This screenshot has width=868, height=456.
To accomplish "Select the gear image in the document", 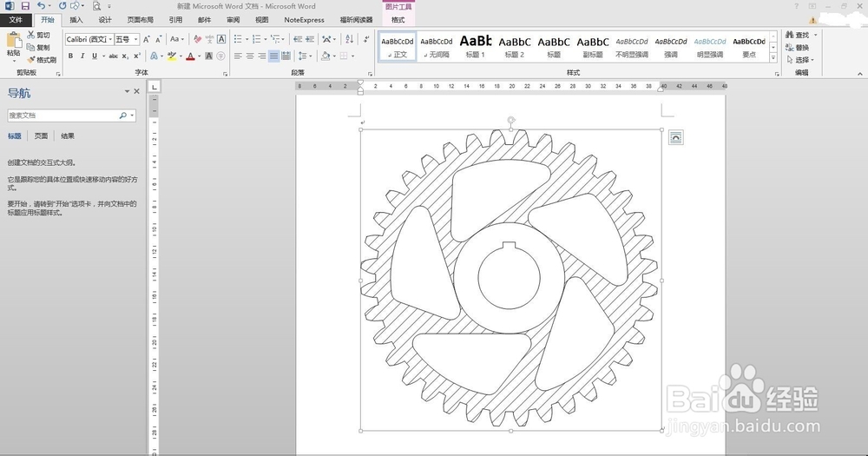I will 511,281.
